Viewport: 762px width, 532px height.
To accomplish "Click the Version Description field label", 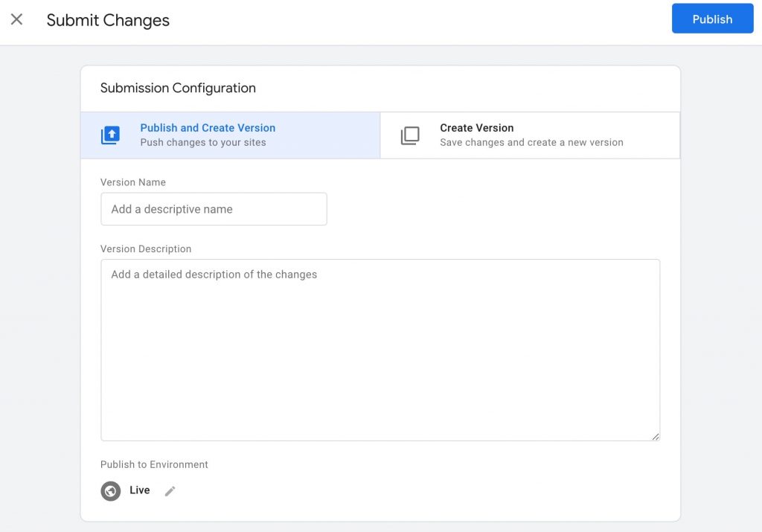I will point(146,249).
